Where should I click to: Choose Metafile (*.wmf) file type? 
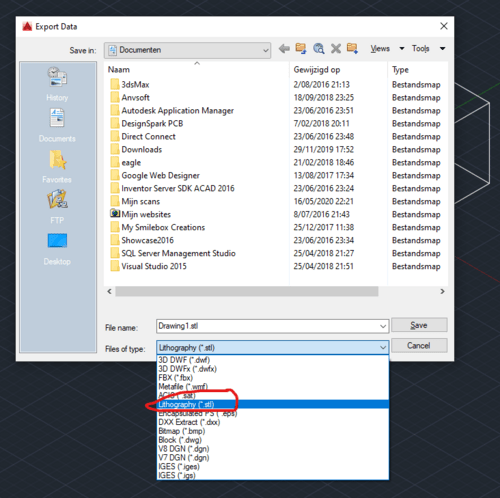[273, 387]
